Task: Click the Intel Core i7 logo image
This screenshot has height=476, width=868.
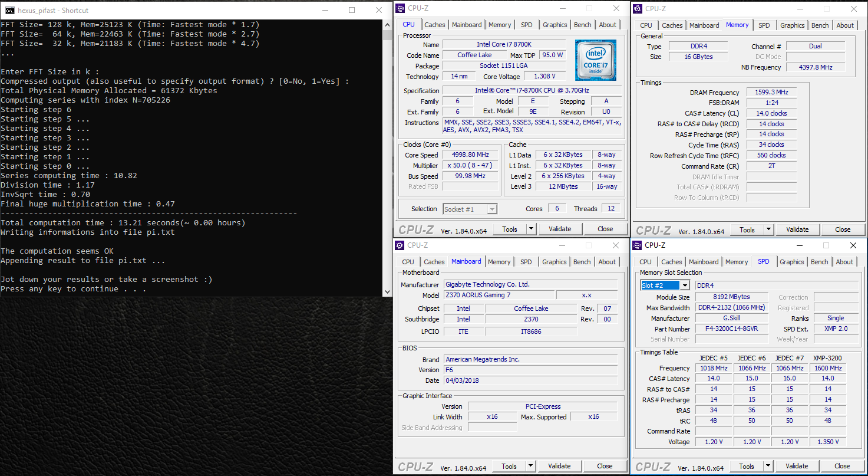Action: tap(596, 60)
